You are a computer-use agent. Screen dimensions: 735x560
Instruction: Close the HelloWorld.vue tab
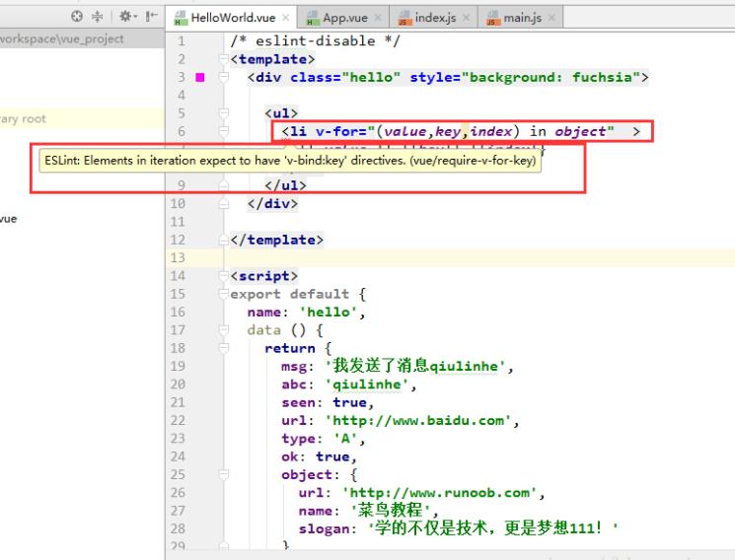click(x=286, y=18)
